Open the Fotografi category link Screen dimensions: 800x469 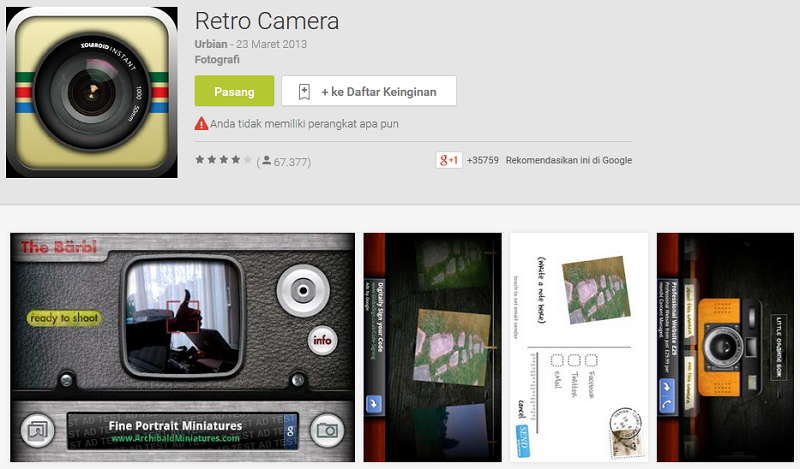pyautogui.click(x=217, y=59)
